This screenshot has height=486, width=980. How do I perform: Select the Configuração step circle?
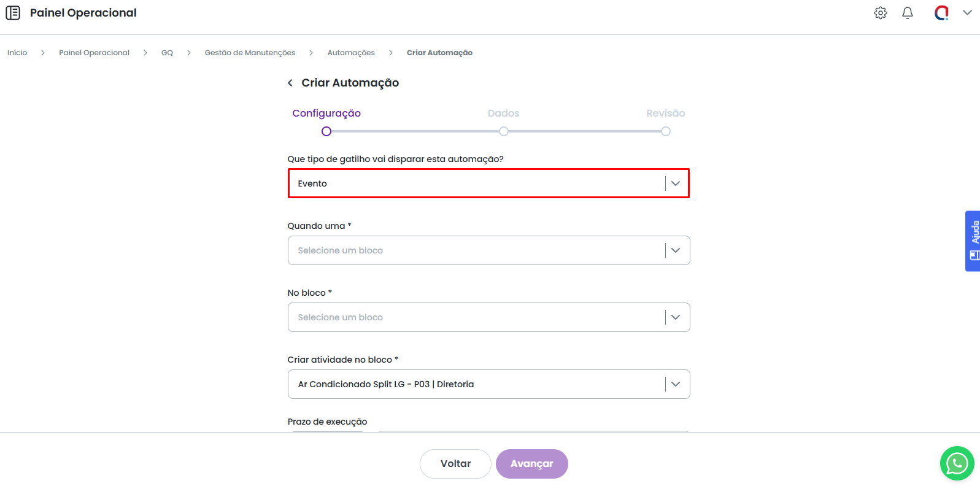pos(326,131)
